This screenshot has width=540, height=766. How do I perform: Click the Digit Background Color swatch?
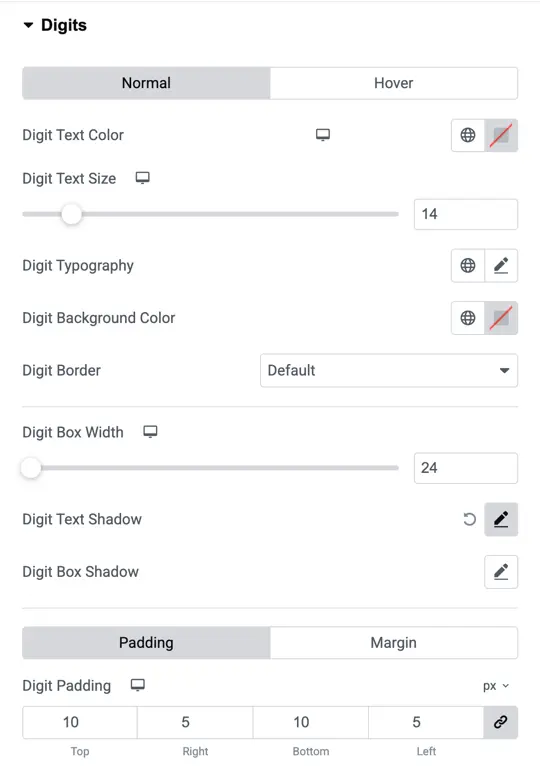pyautogui.click(x=501, y=318)
